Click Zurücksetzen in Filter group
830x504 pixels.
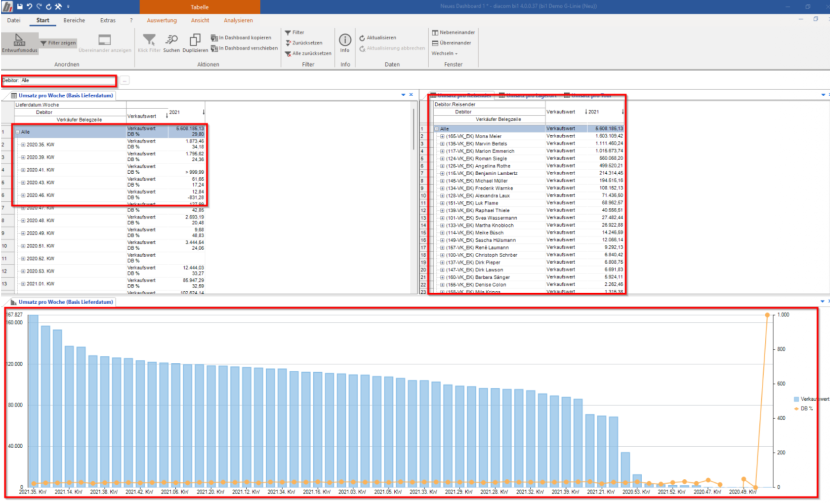(304, 43)
